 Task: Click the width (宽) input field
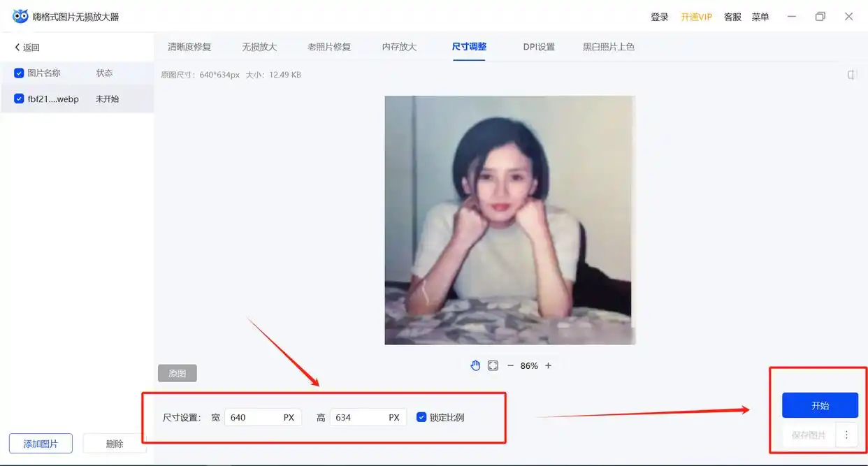click(x=263, y=417)
